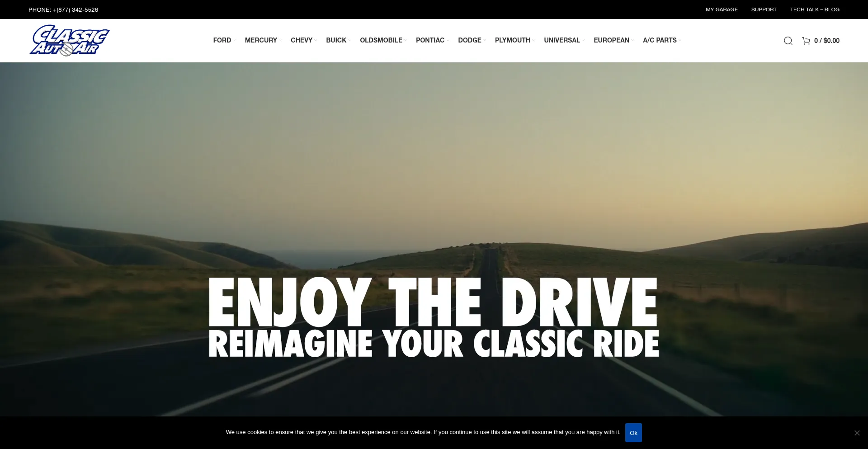Screen dimensions: 868x449
Task: Open the European vehicles menu
Action: tap(611, 40)
